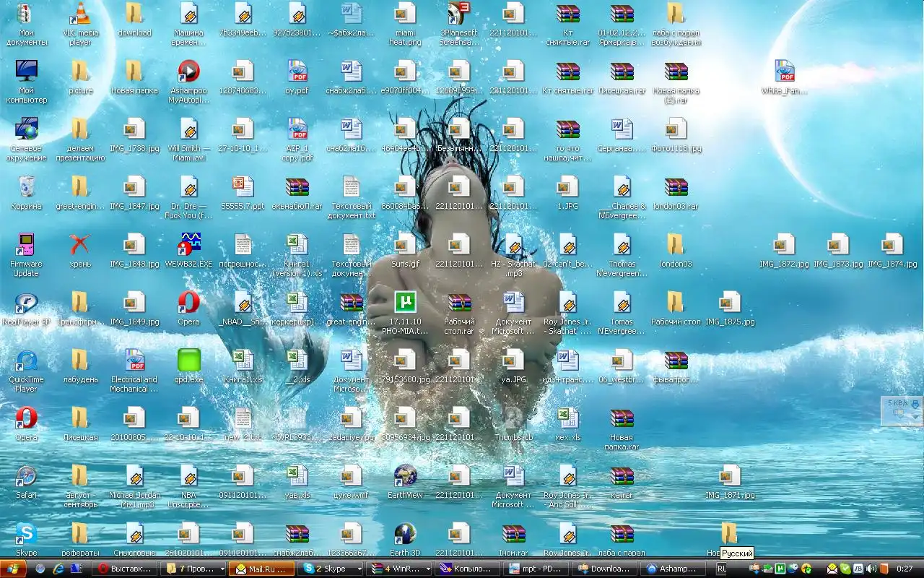Expand the '7 Пров...' Explorer taskbar group
Viewport: 924px width, 578px height.
(195, 569)
